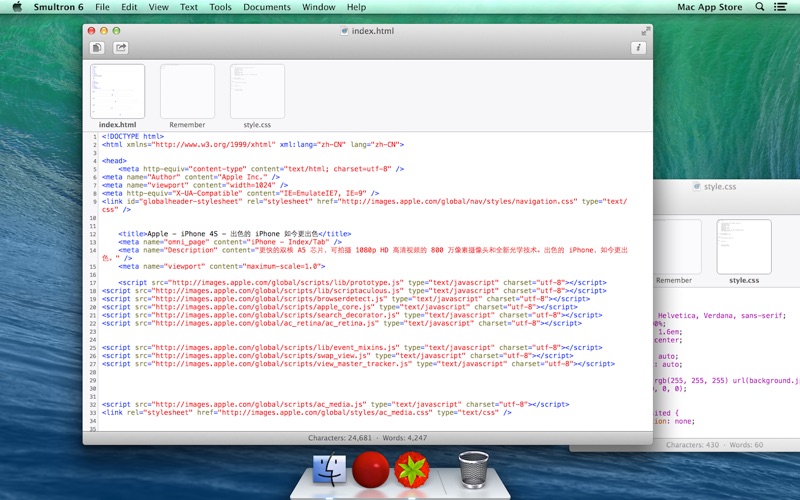800x500 pixels.
Task: Click 'Characters: 24,681 · Words: 4,247' status bar
Action: pos(367,438)
